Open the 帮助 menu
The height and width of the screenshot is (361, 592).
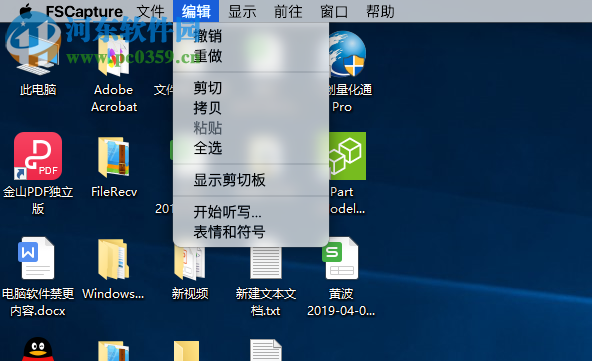pyautogui.click(x=380, y=11)
